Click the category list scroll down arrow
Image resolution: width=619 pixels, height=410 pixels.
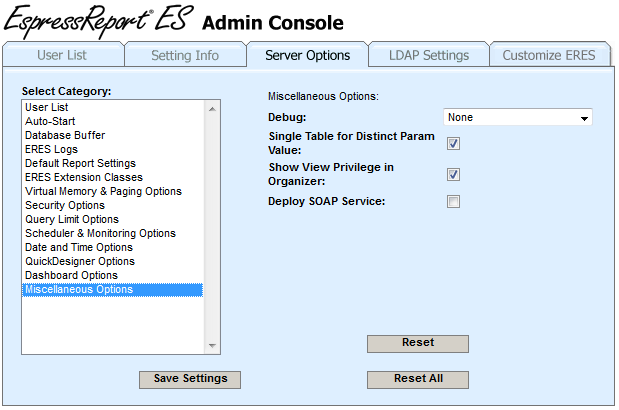coord(212,346)
